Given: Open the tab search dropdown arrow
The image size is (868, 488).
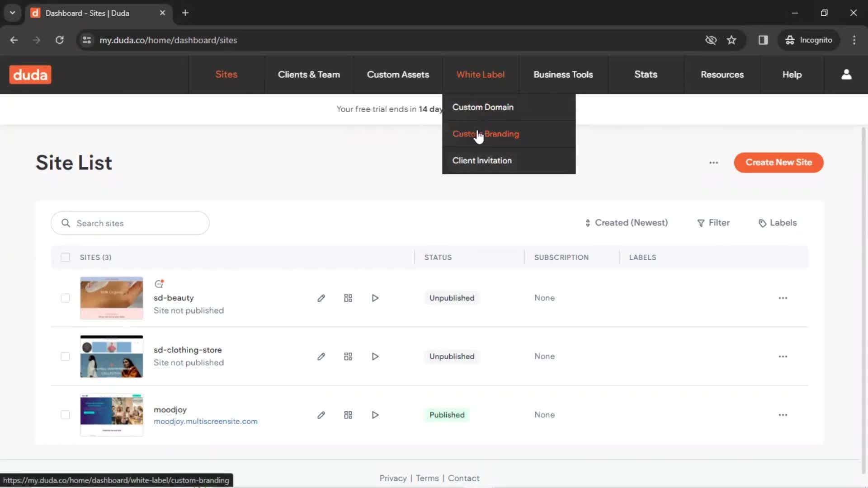Looking at the screenshot, I should tap(13, 13).
